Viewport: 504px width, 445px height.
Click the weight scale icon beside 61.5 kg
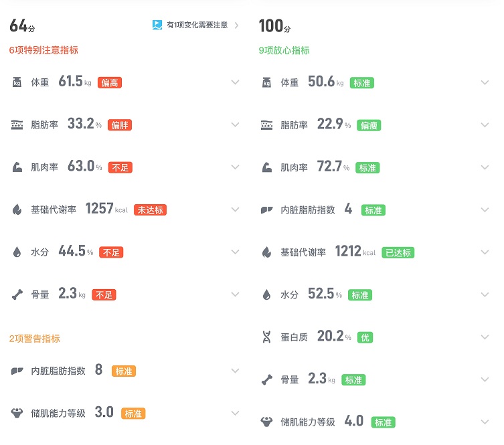(x=17, y=82)
